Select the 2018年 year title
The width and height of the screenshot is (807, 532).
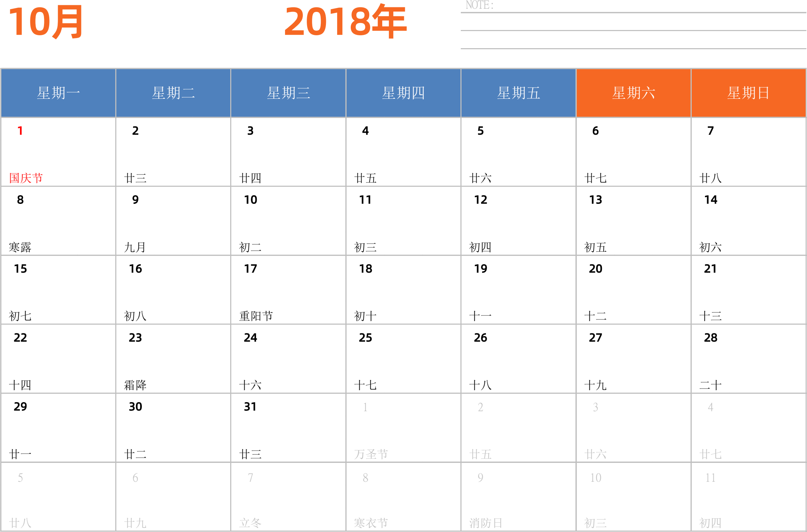click(346, 22)
